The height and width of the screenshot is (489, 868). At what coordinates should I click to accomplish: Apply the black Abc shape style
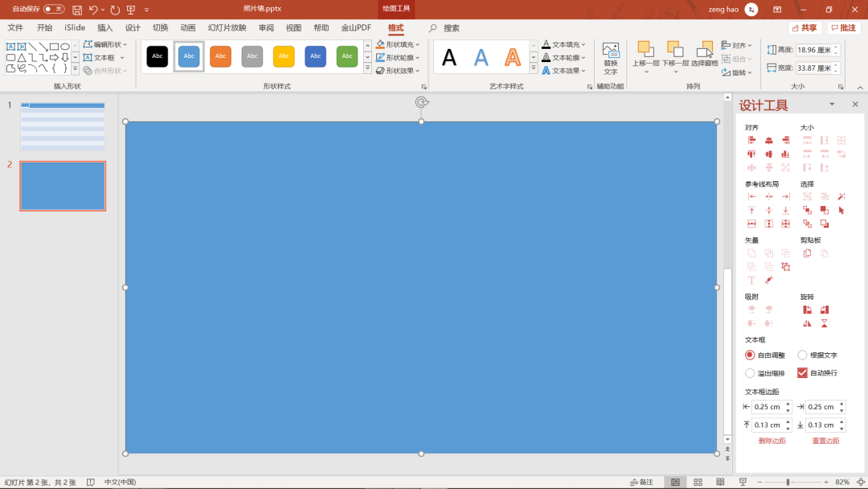158,56
